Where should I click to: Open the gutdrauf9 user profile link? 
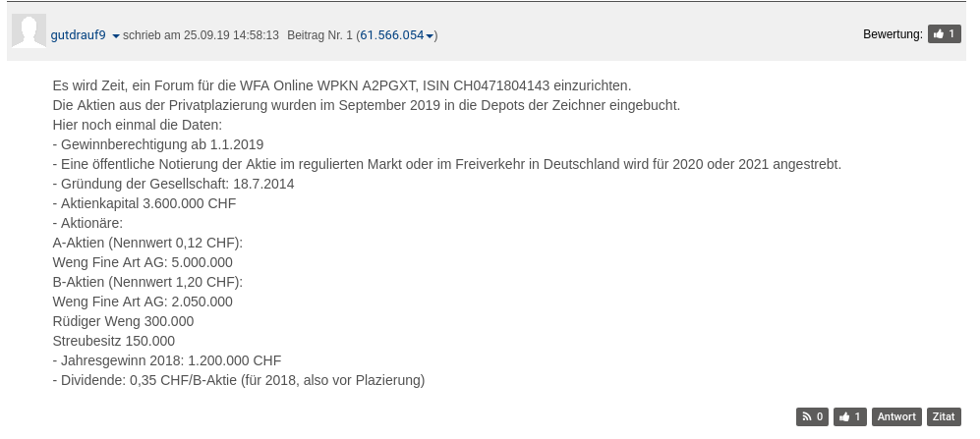(x=79, y=35)
